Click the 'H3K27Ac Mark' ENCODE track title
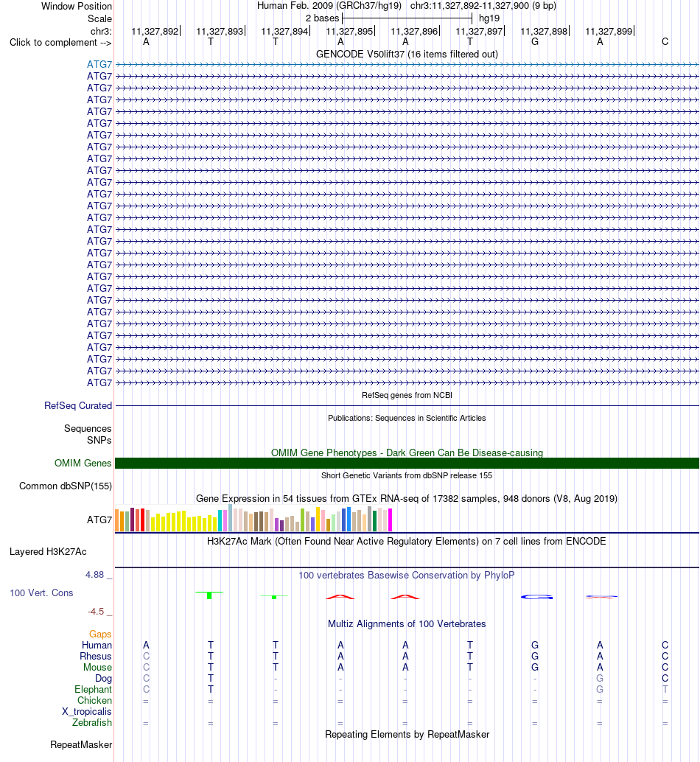Screen dimensions: 700x762 [407, 542]
